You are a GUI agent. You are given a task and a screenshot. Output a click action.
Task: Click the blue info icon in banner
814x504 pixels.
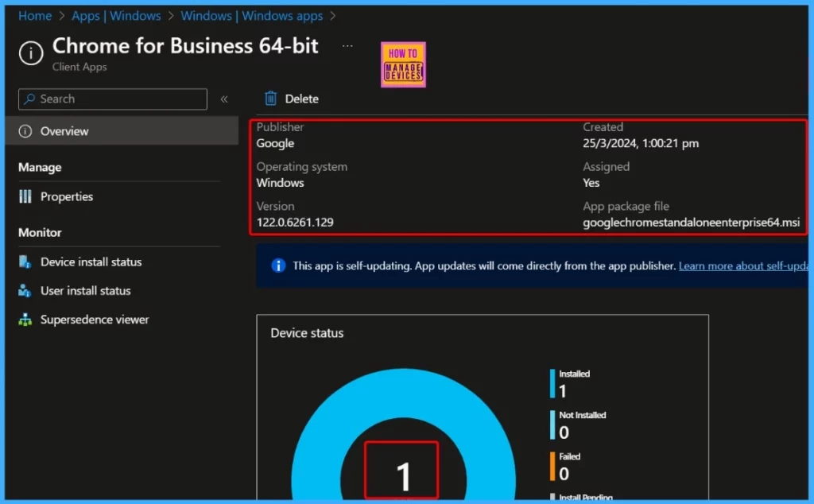pyautogui.click(x=278, y=266)
